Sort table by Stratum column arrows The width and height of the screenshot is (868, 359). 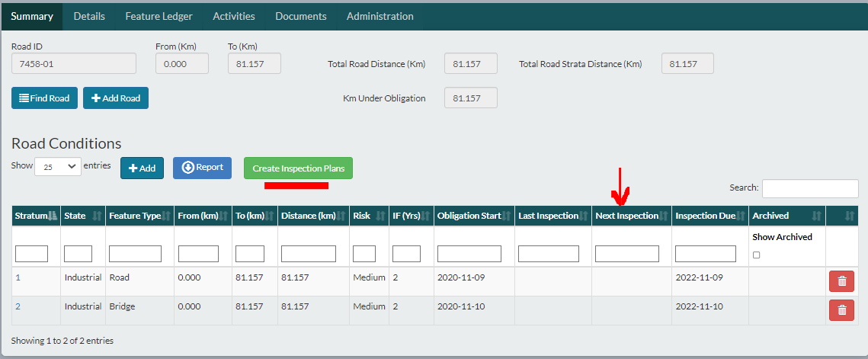(53, 216)
